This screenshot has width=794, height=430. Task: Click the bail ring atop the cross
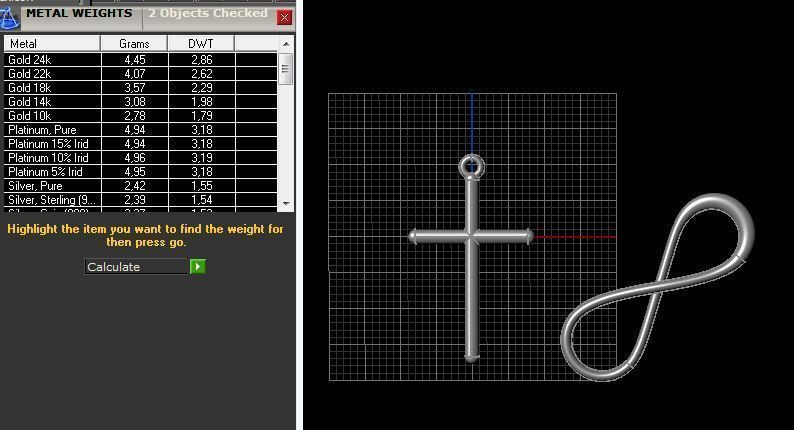471,166
